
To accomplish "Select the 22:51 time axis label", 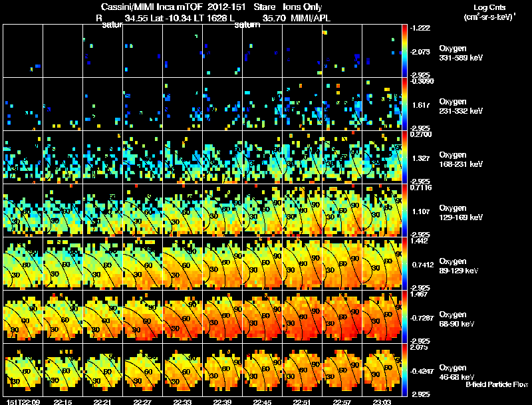I will coord(302,402).
